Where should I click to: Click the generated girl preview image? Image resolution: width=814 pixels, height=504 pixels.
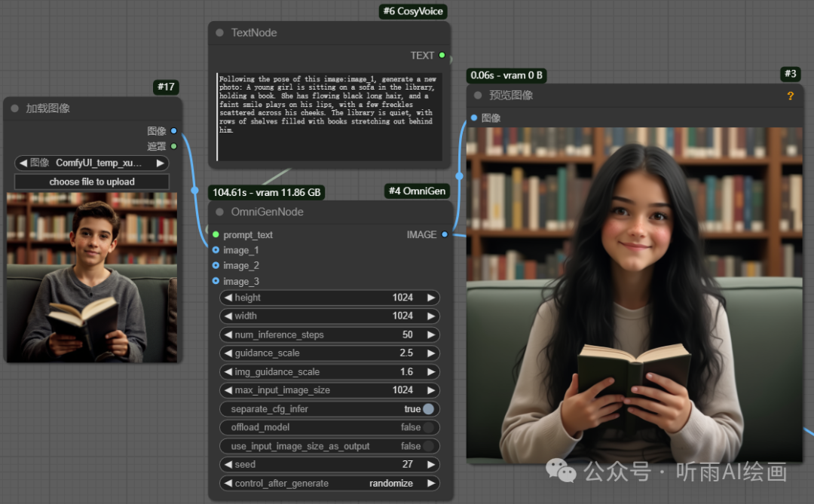[635, 295]
